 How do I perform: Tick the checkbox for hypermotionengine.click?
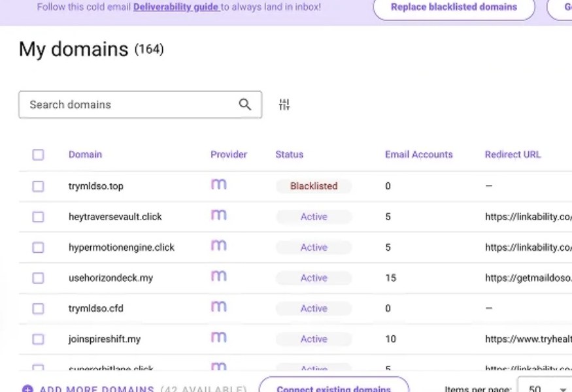(38, 248)
